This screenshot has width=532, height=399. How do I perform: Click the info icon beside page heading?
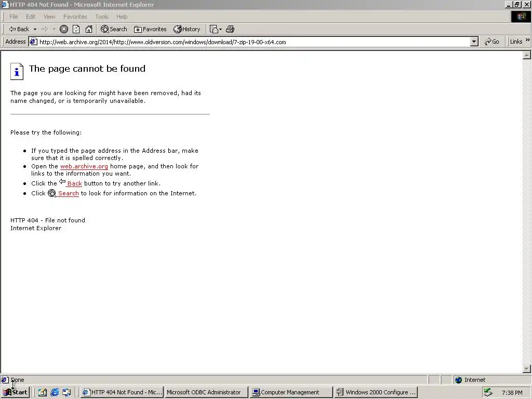click(17, 72)
